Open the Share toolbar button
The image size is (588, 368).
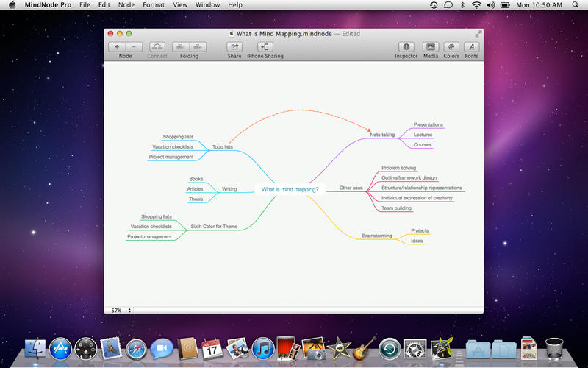pyautogui.click(x=234, y=46)
